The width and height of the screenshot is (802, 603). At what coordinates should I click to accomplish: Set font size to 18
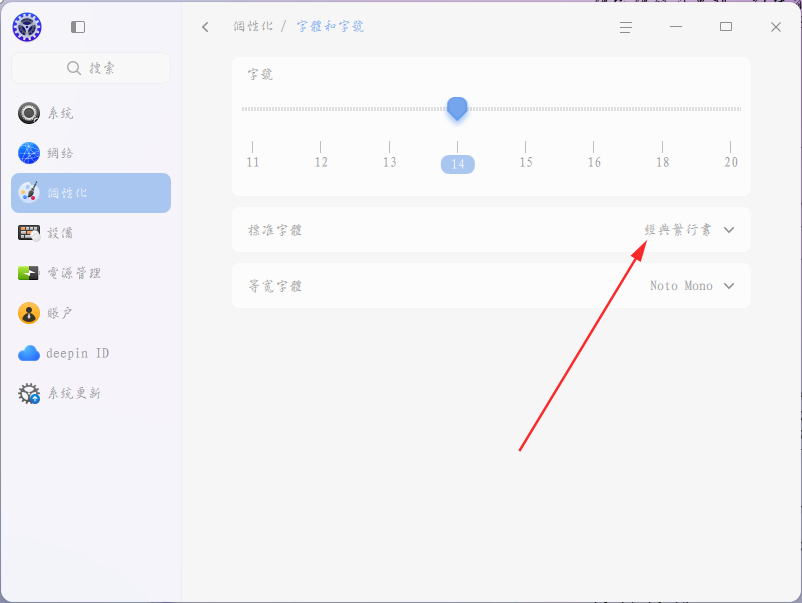pyautogui.click(x=662, y=162)
